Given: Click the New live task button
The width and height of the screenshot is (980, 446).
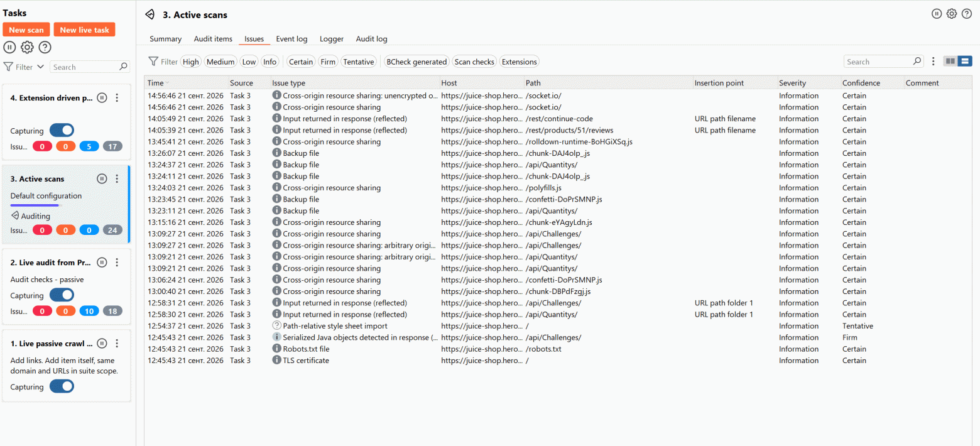Looking at the screenshot, I should click(85, 30).
